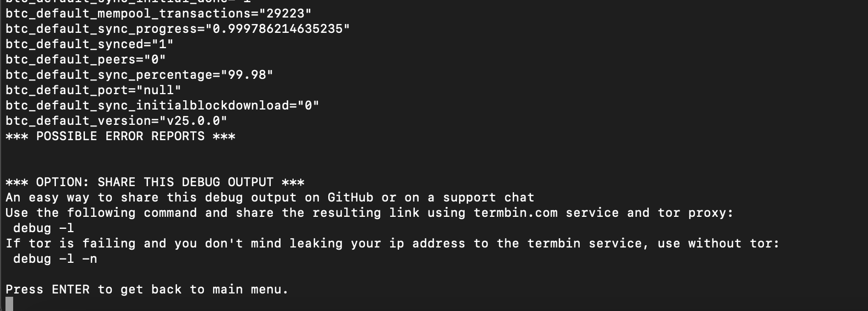This screenshot has height=311, width=868.
Task: Click the "debug -l" command line
Action: [x=44, y=228]
